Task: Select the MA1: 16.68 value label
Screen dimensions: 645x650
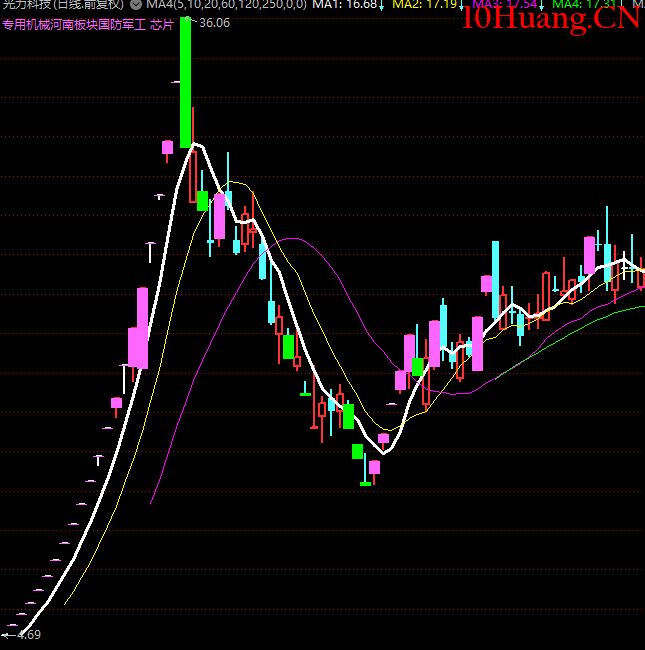Action: pos(345,5)
